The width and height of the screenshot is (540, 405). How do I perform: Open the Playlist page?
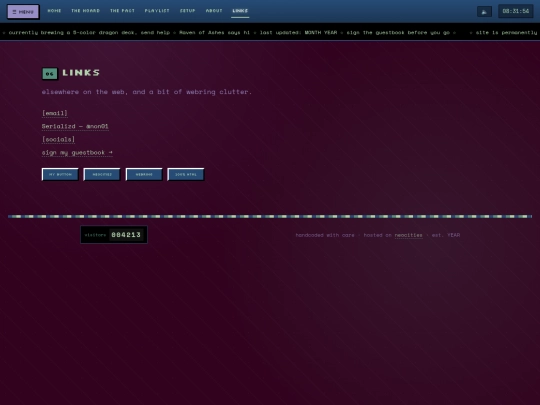point(157,11)
